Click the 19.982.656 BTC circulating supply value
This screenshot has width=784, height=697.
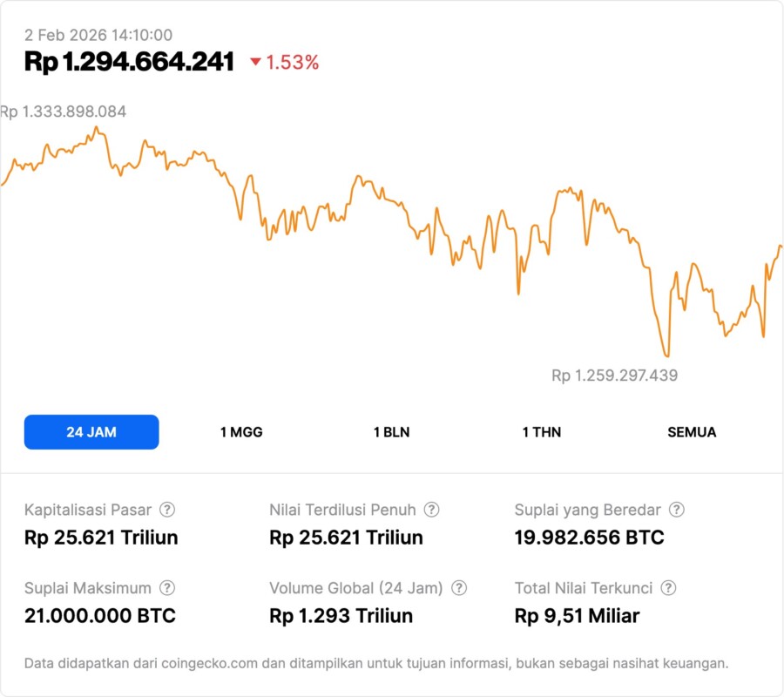[x=589, y=538]
